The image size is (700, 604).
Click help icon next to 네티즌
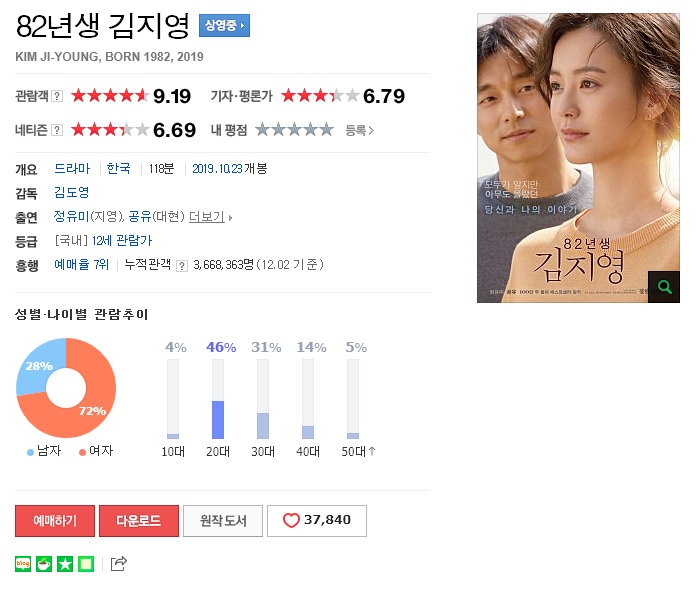pos(57,130)
